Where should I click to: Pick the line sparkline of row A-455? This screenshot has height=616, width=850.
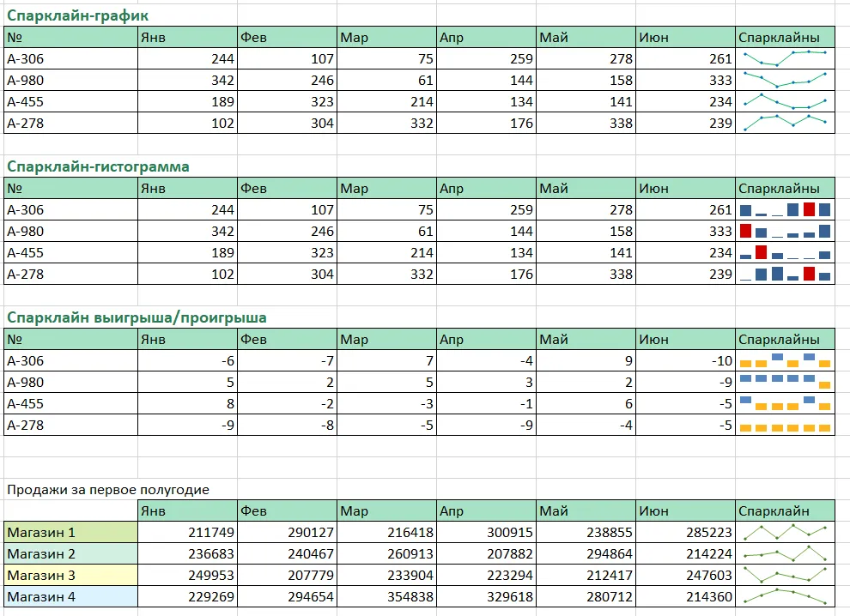tap(785, 101)
